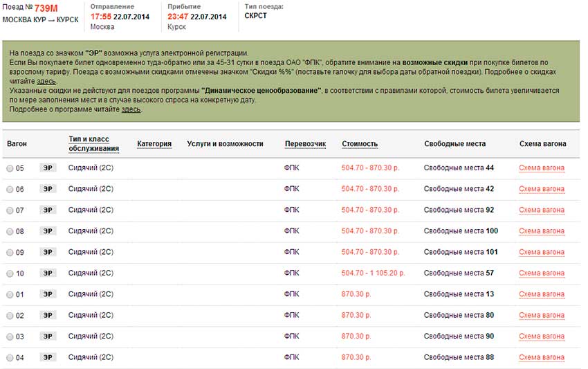
Task: Open the discounts 'здесь' link
Action: (x=46, y=81)
